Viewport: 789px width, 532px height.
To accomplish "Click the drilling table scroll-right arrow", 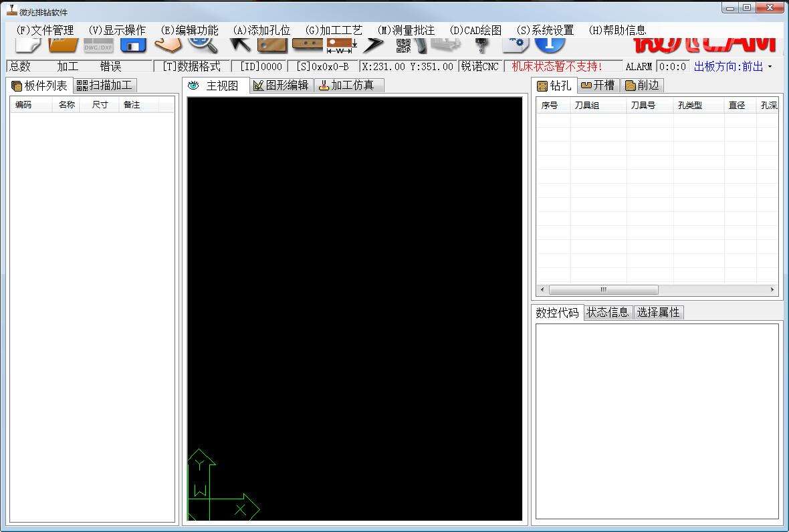I will (x=772, y=289).
